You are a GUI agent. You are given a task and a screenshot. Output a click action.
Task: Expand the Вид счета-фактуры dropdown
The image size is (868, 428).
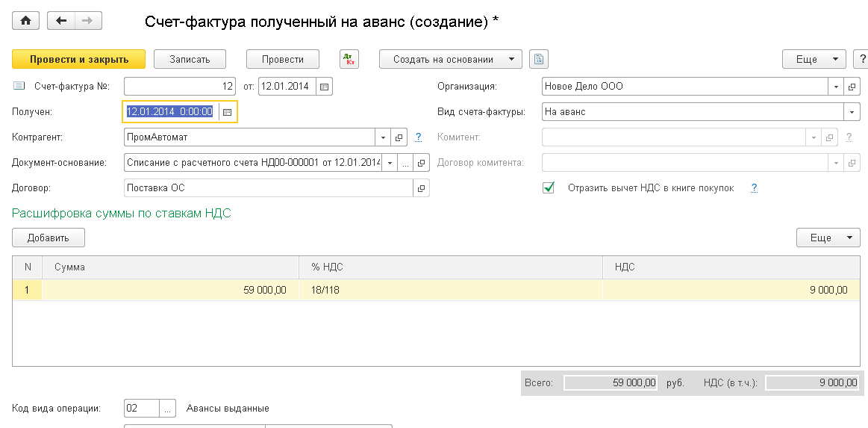(x=852, y=112)
